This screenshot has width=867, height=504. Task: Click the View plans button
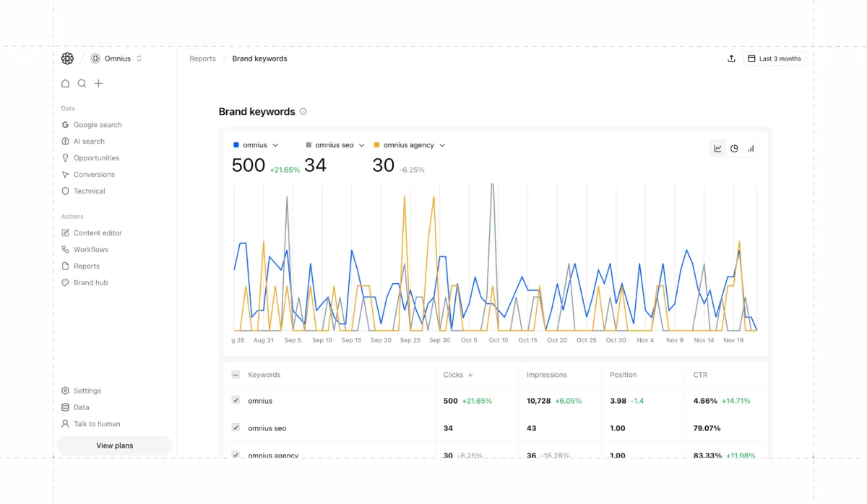point(115,446)
